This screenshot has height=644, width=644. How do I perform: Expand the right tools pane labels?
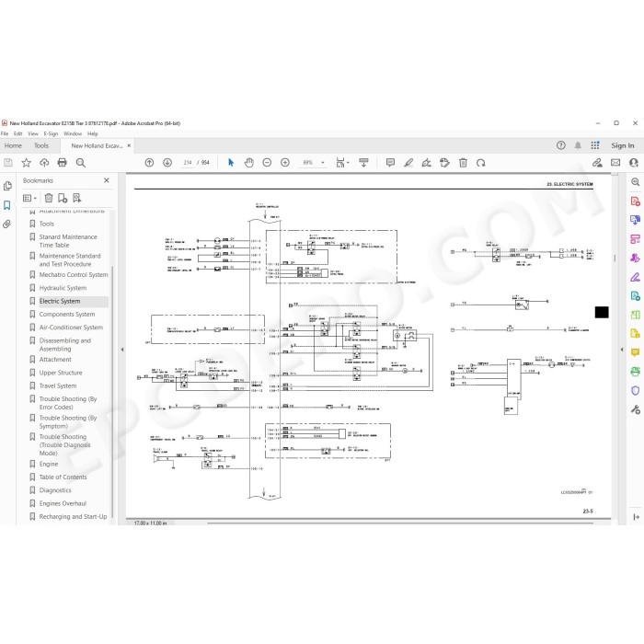coord(636,517)
